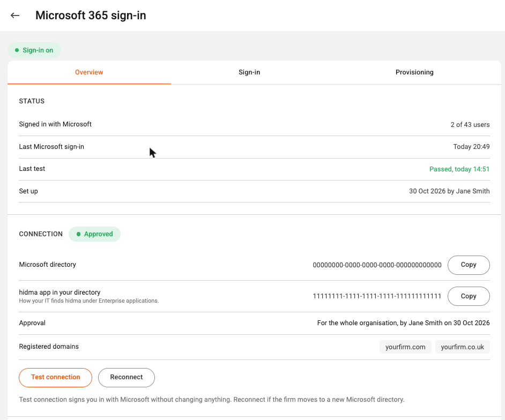Click 'Passed, today 14:51' test result

point(459,169)
